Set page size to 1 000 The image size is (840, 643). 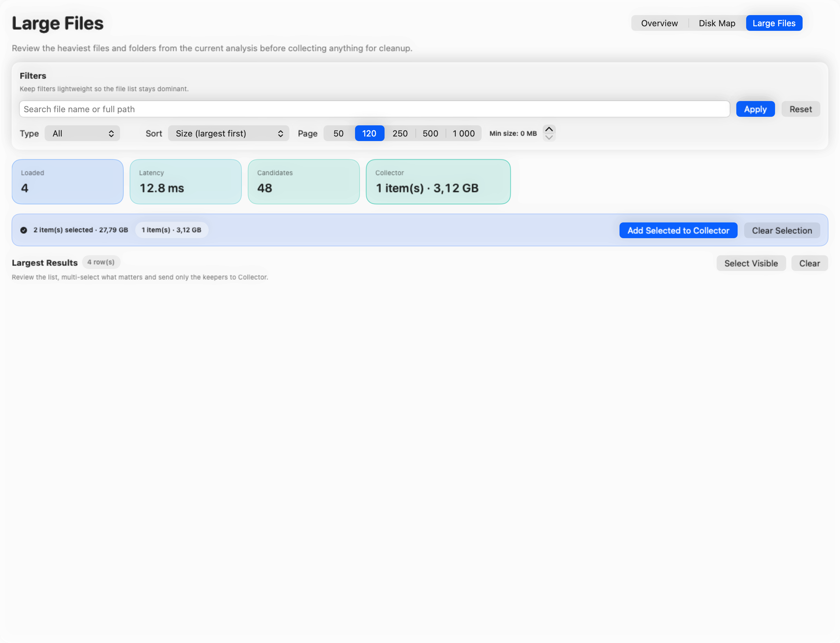(x=463, y=133)
